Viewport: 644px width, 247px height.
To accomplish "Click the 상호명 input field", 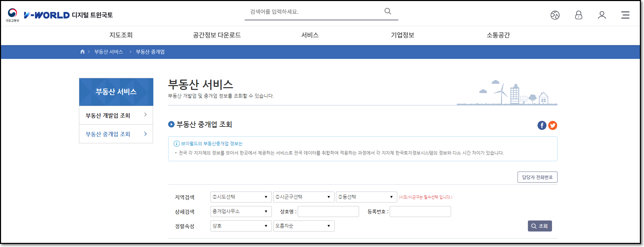I will [x=328, y=212].
